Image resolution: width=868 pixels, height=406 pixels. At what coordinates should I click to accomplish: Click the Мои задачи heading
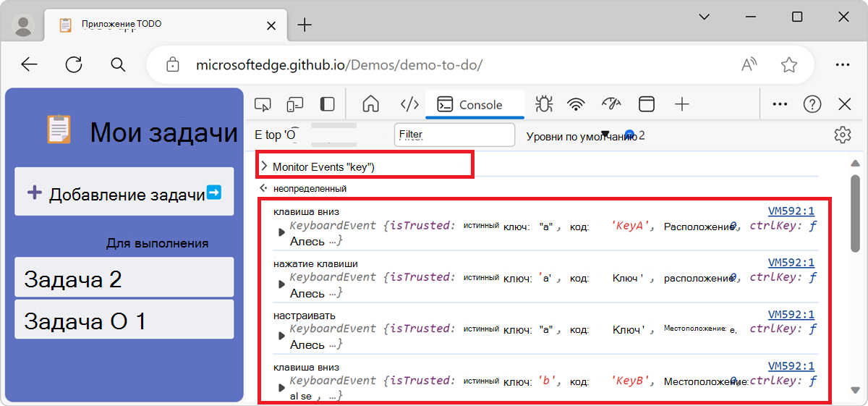tap(164, 132)
